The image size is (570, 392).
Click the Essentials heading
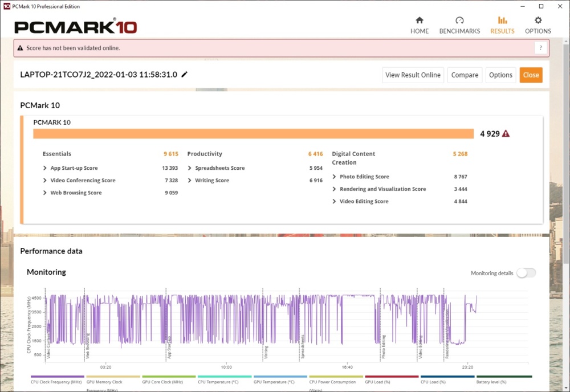tap(56, 154)
